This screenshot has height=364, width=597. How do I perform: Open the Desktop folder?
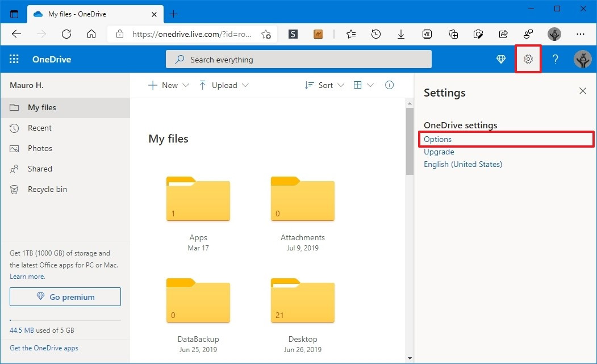pyautogui.click(x=303, y=307)
